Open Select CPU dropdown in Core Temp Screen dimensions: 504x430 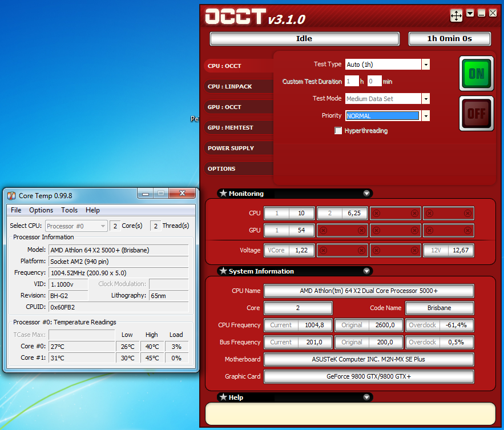[76, 226]
